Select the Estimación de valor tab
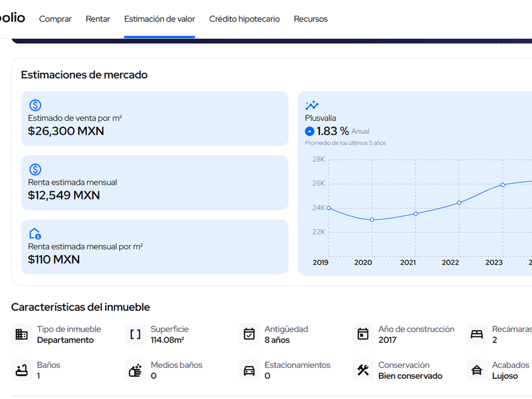The image size is (532, 399). [x=160, y=19]
